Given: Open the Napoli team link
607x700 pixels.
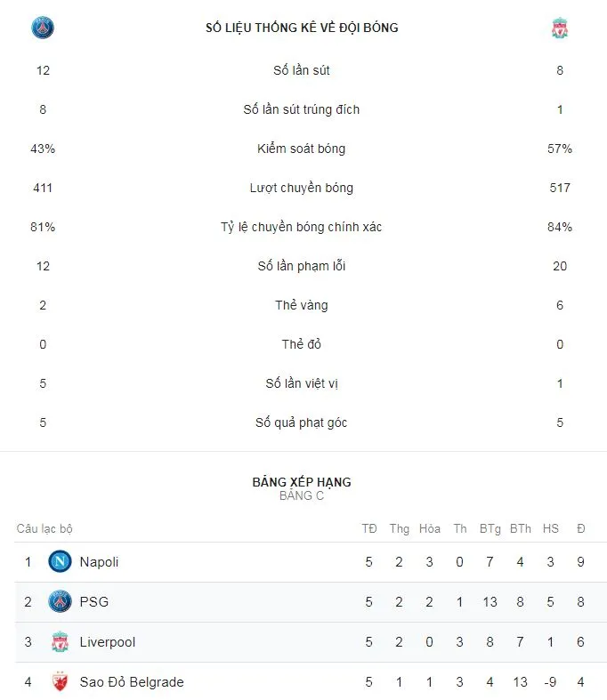Looking at the screenshot, I should 99,562.
